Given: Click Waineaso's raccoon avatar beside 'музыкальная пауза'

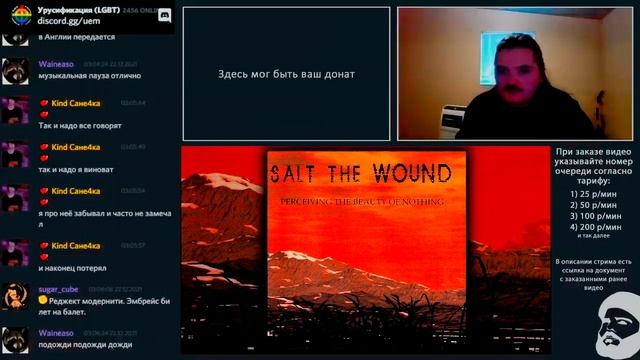Looking at the screenshot, I should [x=15, y=71].
